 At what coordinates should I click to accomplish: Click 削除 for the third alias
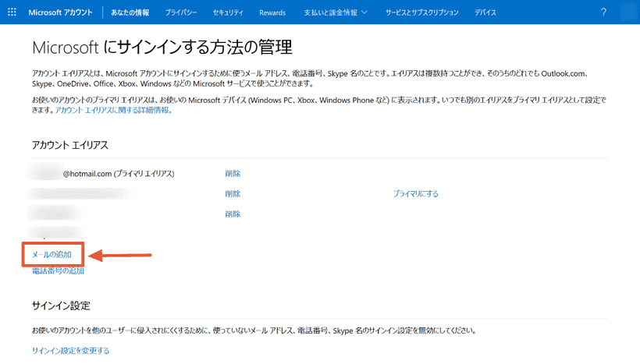(x=233, y=214)
